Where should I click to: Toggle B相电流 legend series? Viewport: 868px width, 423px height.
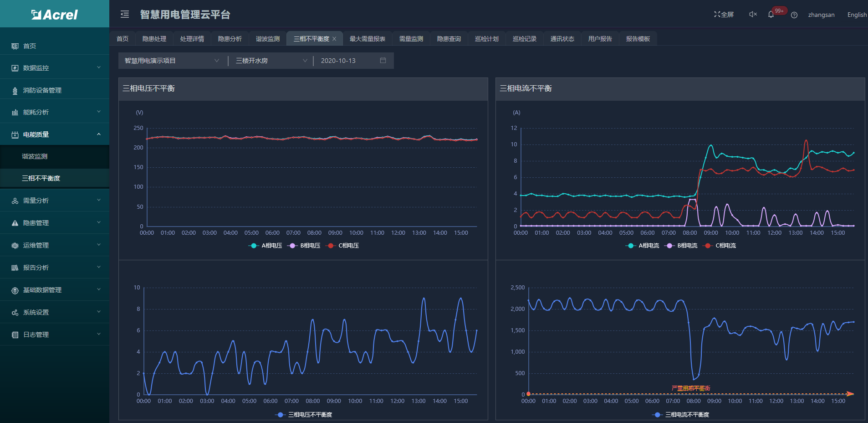pyautogui.click(x=681, y=246)
